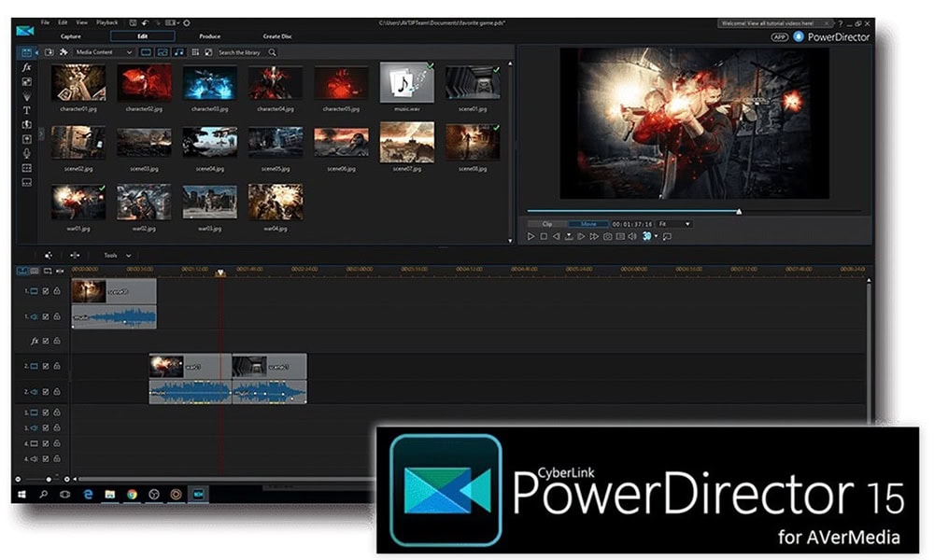Open the Media Content dropdown
The image size is (934, 560).
(x=103, y=52)
